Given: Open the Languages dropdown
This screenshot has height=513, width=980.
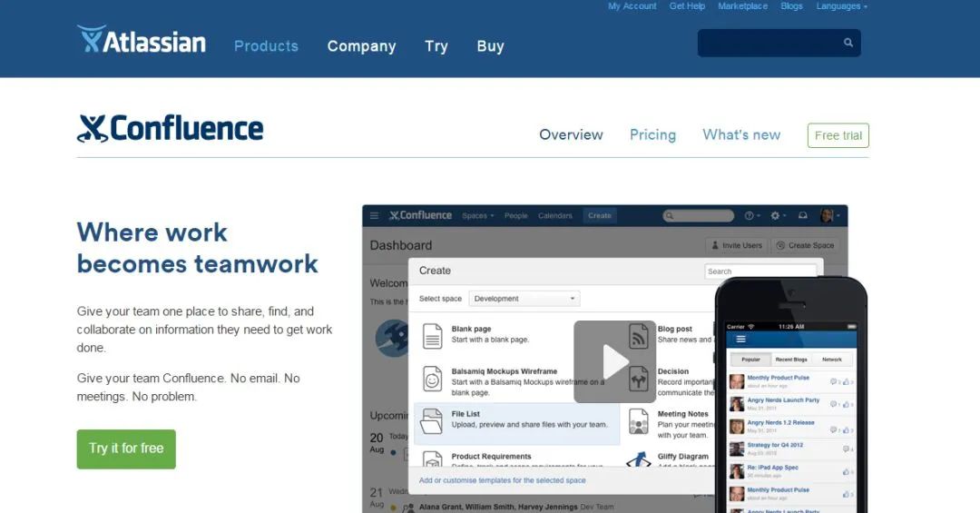Looking at the screenshot, I should tap(841, 6).
